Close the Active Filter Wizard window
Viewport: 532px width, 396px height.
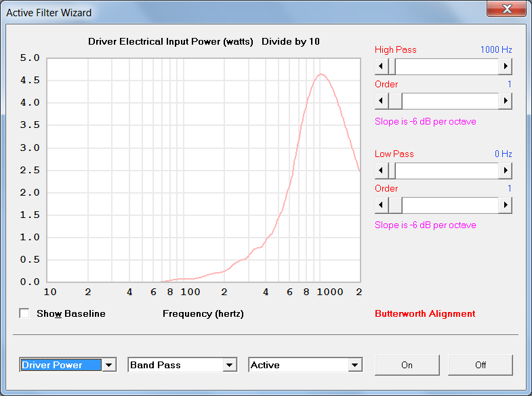pyautogui.click(x=506, y=9)
